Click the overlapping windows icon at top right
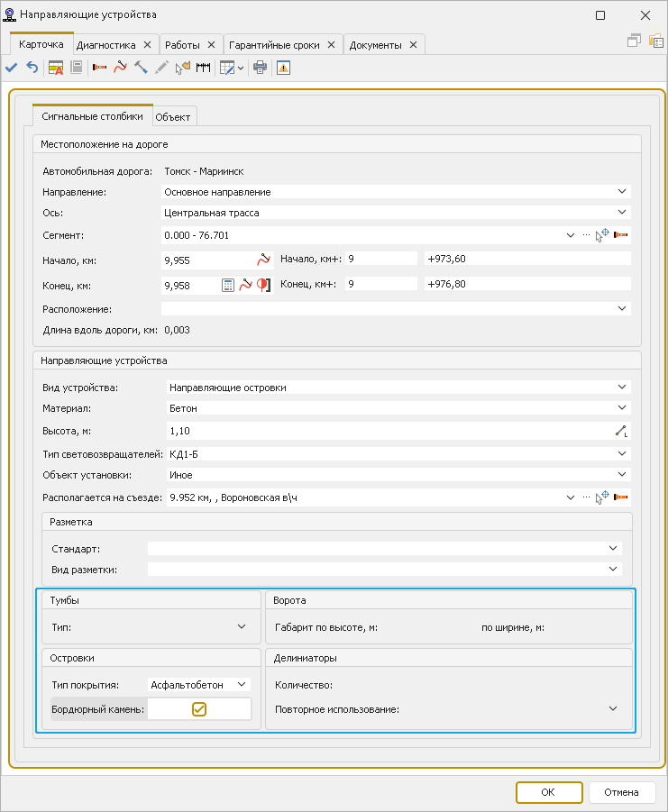 pos(634,41)
